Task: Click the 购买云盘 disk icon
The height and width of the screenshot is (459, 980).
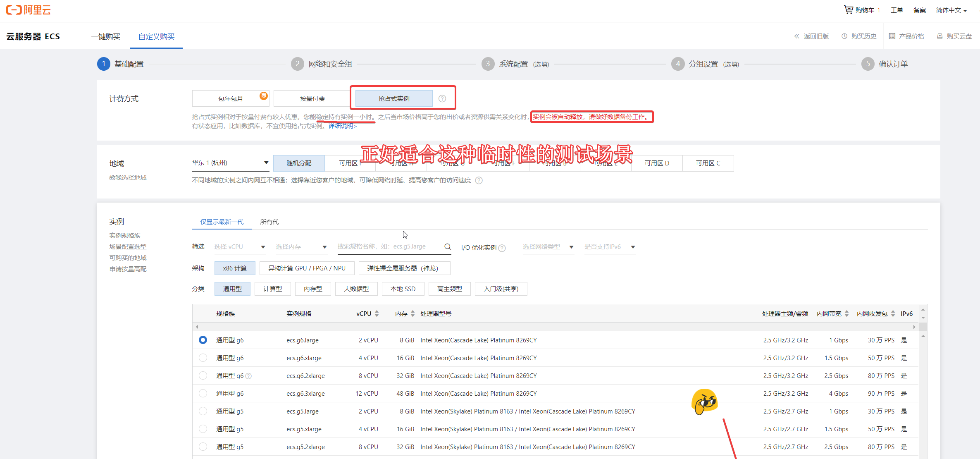Action: (x=940, y=36)
